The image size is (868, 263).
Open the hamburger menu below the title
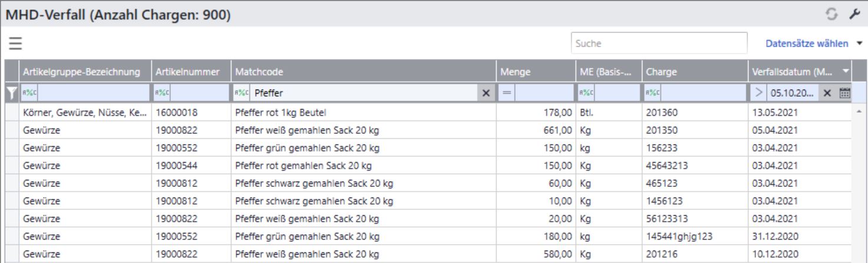15,44
